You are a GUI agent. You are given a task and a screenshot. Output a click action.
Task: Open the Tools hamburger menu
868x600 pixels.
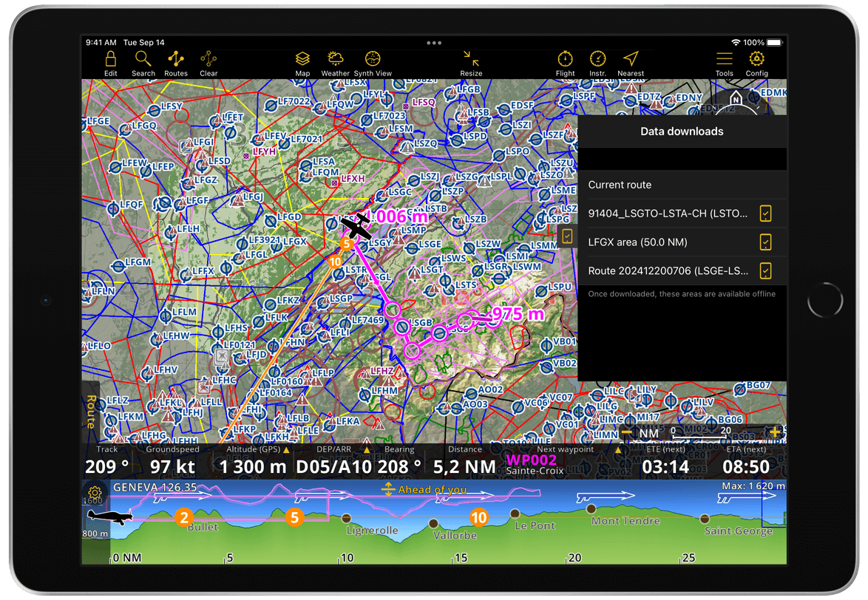pos(724,64)
